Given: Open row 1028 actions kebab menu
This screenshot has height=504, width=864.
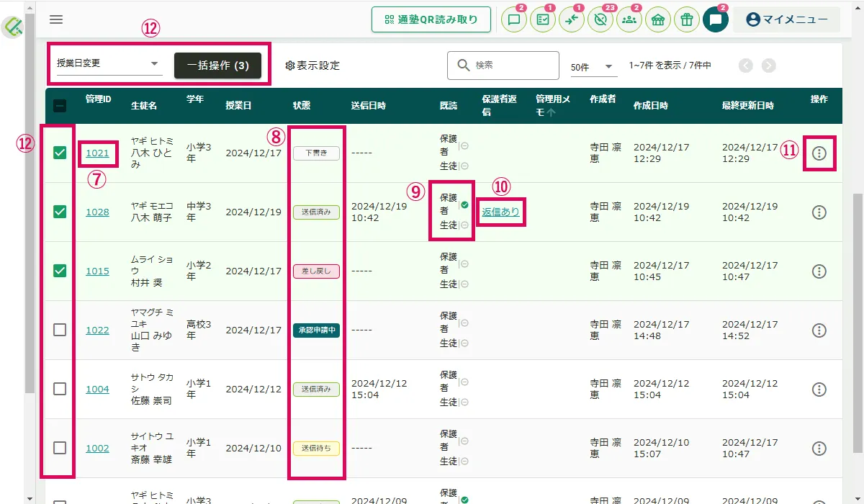Looking at the screenshot, I should click(x=819, y=212).
